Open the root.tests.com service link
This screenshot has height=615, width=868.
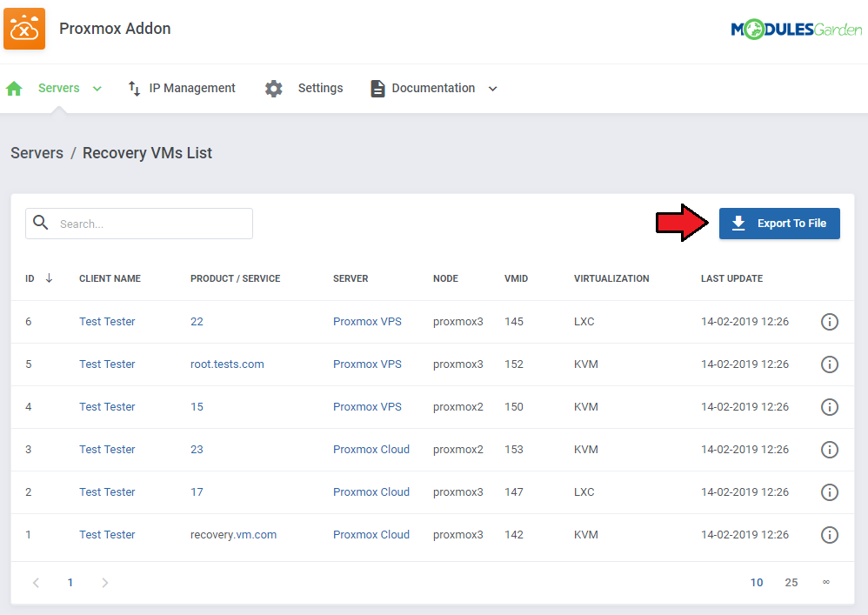click(227, 364)
